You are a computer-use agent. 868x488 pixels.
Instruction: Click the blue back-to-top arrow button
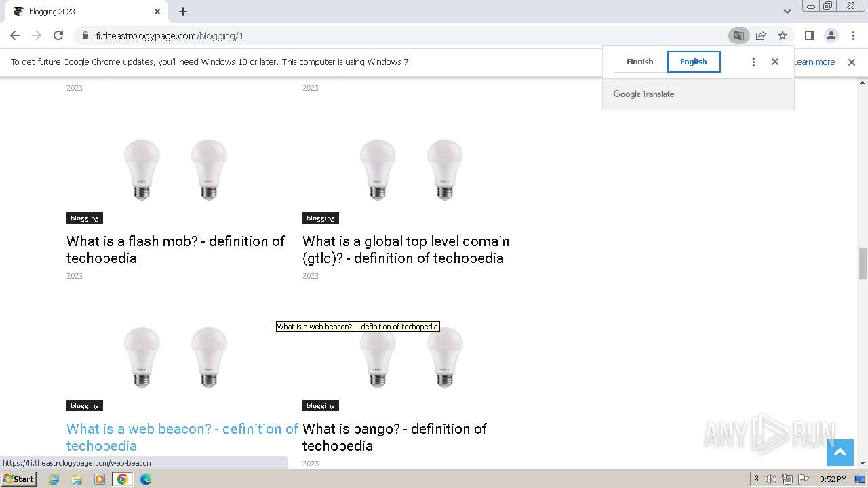click(840, 452)
